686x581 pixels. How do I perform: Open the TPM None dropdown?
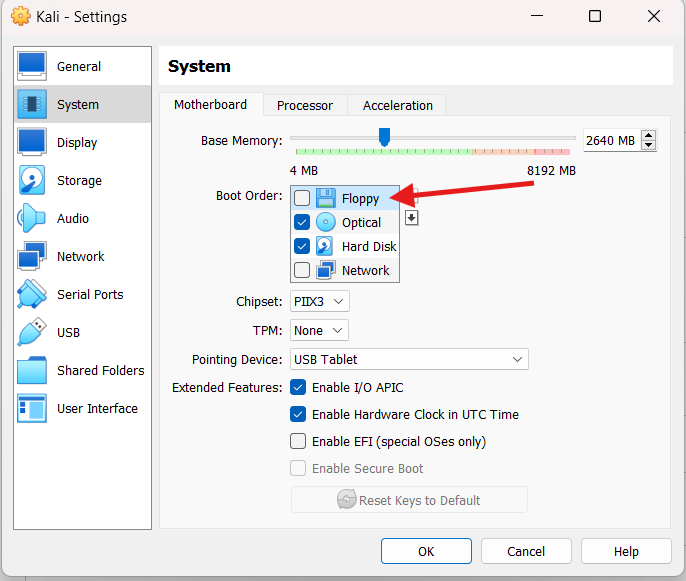319,330
